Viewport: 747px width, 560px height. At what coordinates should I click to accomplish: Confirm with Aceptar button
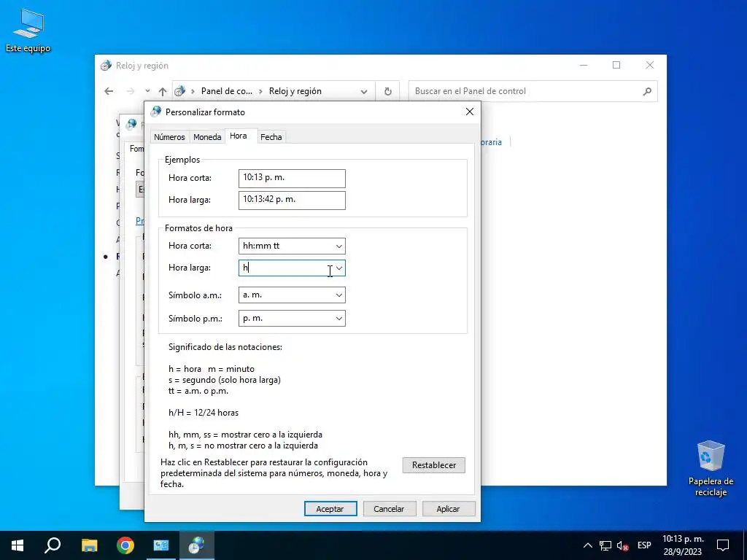tap(330, 508)
